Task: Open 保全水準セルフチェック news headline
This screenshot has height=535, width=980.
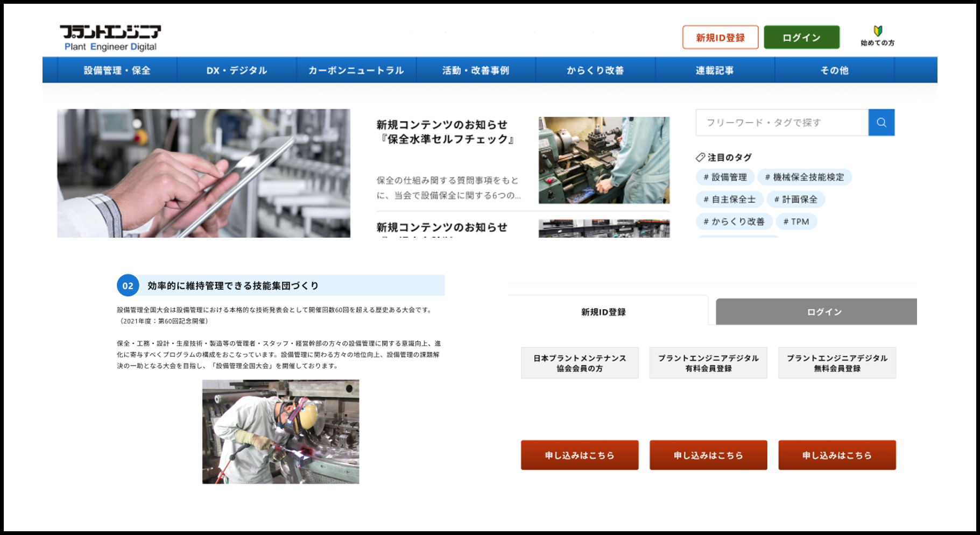Action: (446, 132)
